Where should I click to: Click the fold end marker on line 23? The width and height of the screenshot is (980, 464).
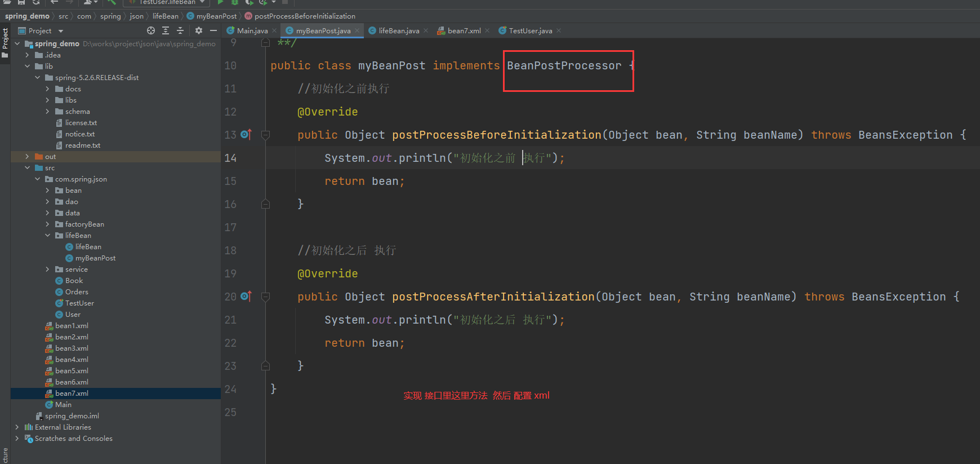265,366
